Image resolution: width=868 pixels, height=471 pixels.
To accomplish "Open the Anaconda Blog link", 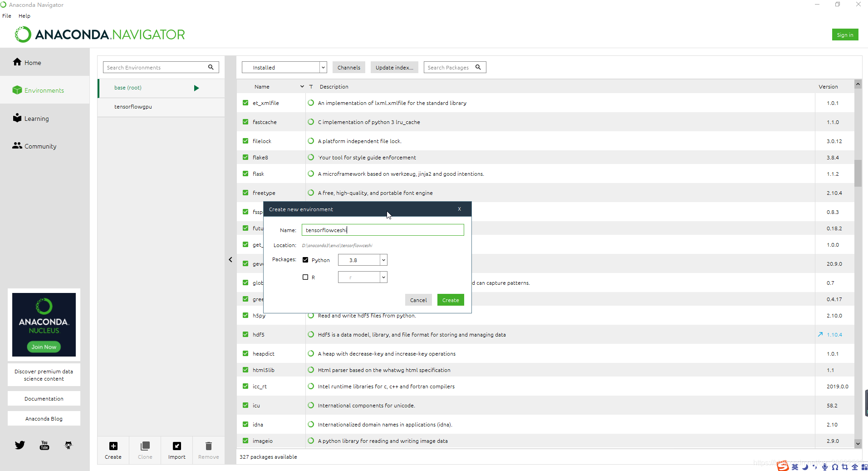I will pyautogui.click(x=44, y=418).
